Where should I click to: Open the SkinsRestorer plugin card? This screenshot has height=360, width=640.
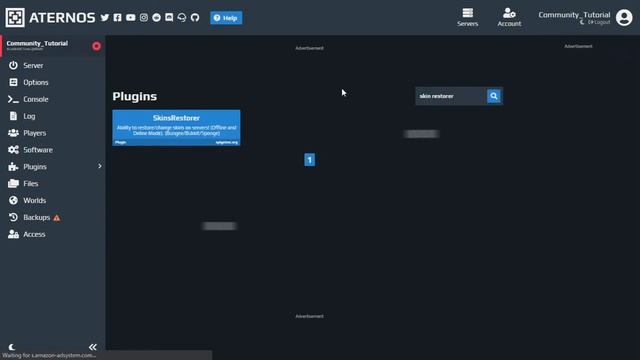(x=176, y=128)
